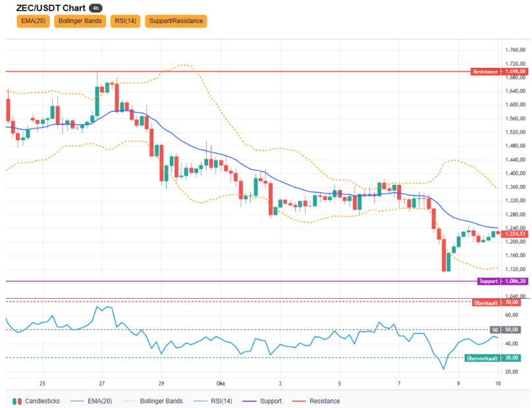The height and width of the screenshot is (408, 532).
Task: Click the 4h timeframe badge
Action: (95, 8)
